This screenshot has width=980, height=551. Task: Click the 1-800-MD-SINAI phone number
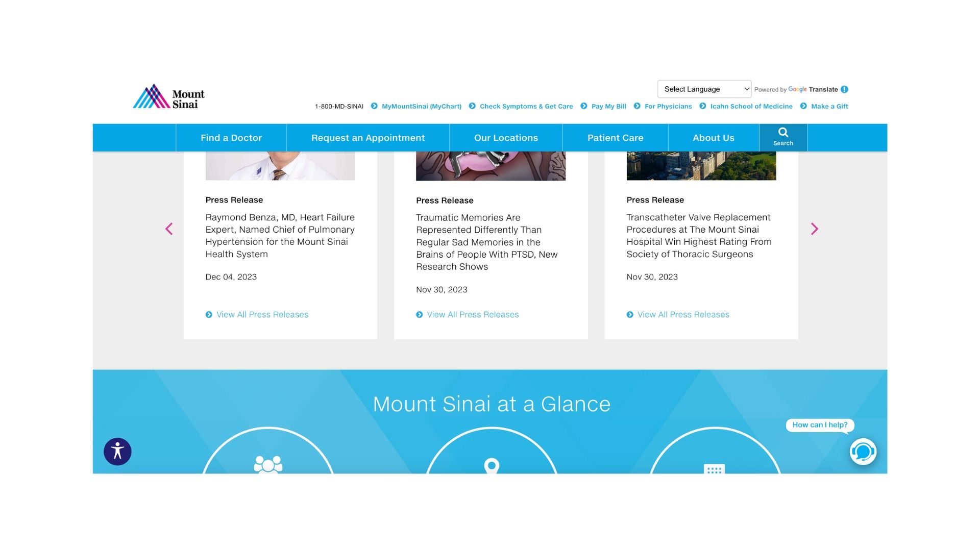[x=339, y=107]
